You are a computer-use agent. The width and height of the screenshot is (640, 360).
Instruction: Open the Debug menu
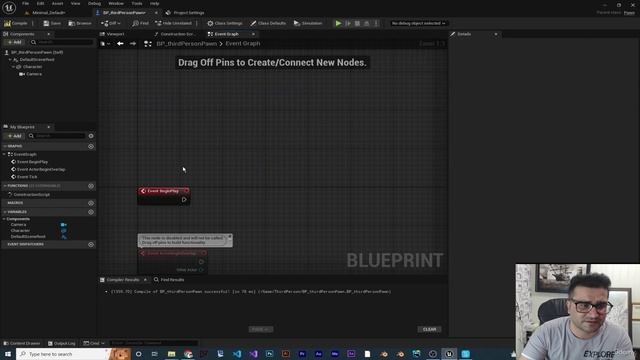(94, 3)
